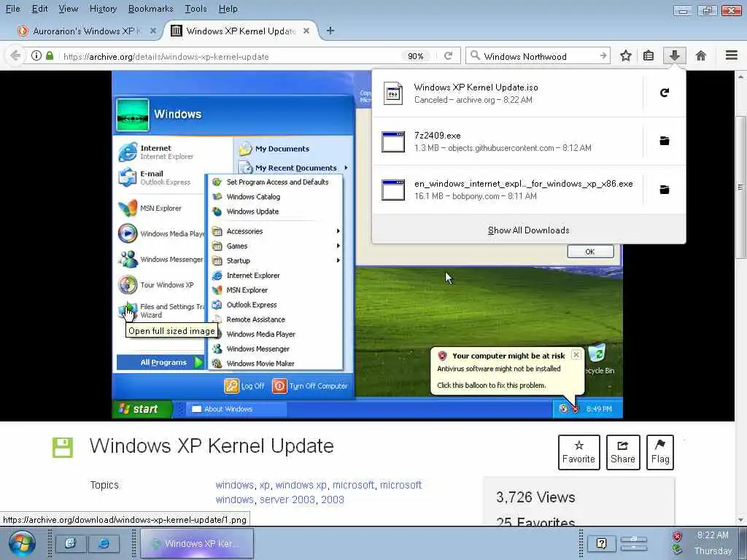This screenshot has height=560, width=747.
Task: Click the Windows XP Ker... taskbar button
Action: point(196,543)
